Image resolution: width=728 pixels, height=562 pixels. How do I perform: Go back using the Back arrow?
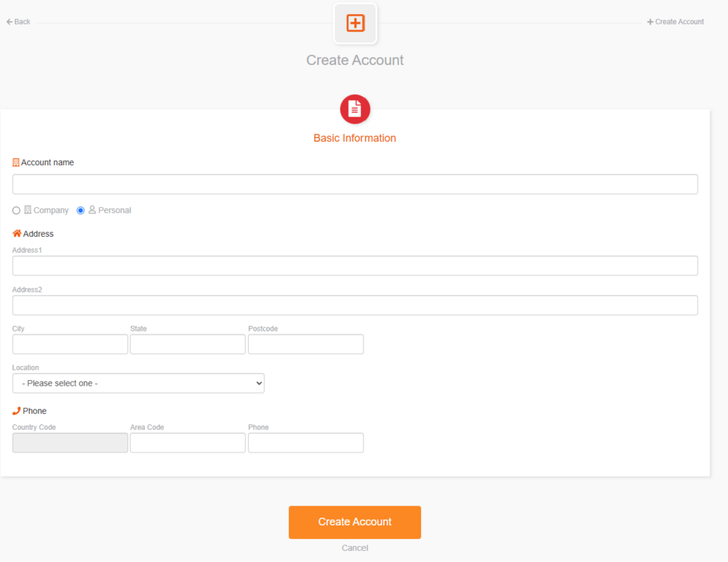pos(18,22)
